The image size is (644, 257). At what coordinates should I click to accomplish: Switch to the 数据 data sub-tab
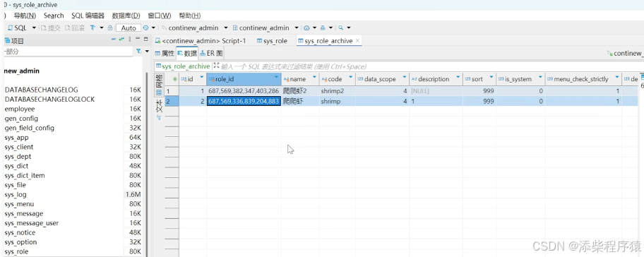187,54
